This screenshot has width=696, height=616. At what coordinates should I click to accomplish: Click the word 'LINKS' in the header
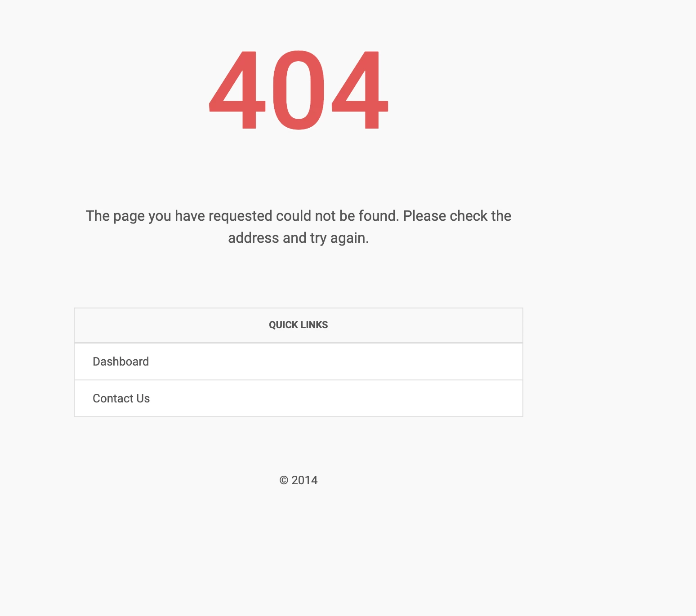pos(314,325)
